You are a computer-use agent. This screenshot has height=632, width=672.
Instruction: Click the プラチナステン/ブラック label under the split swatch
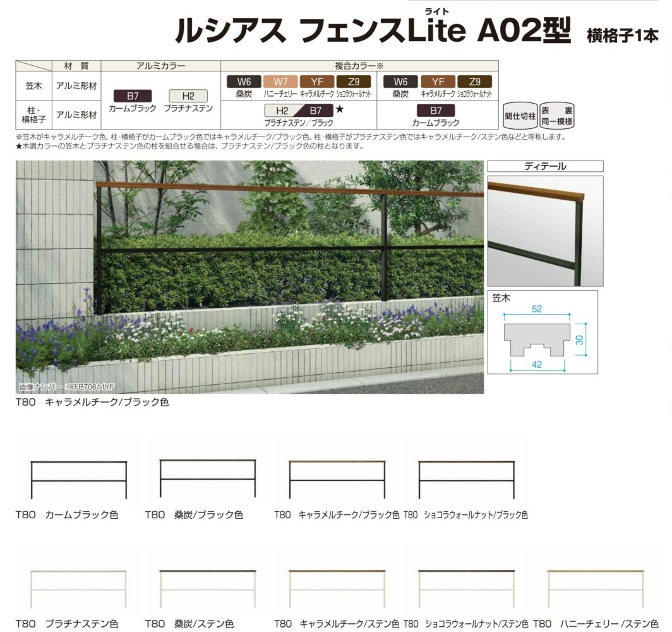pyautogui.click(x=299, y=123)
